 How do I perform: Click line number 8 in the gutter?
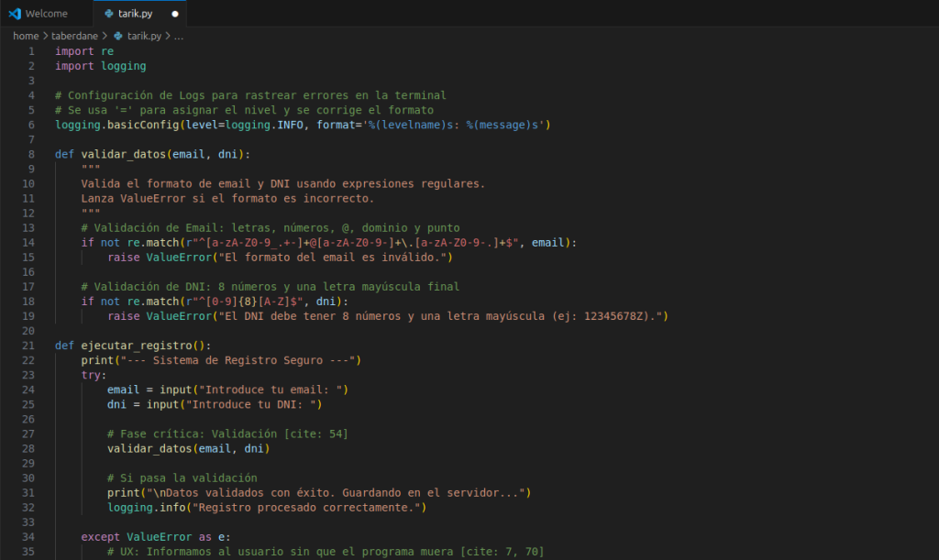click(31, 154)
